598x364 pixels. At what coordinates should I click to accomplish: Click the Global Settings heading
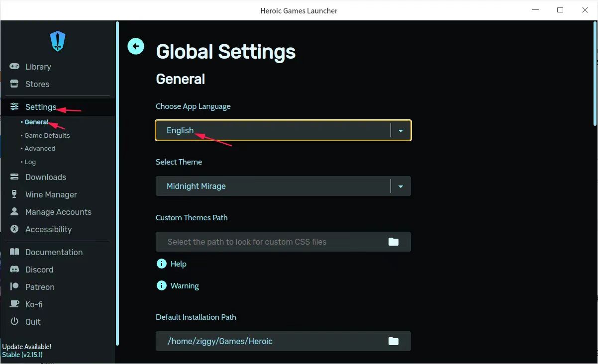[226, 52]
